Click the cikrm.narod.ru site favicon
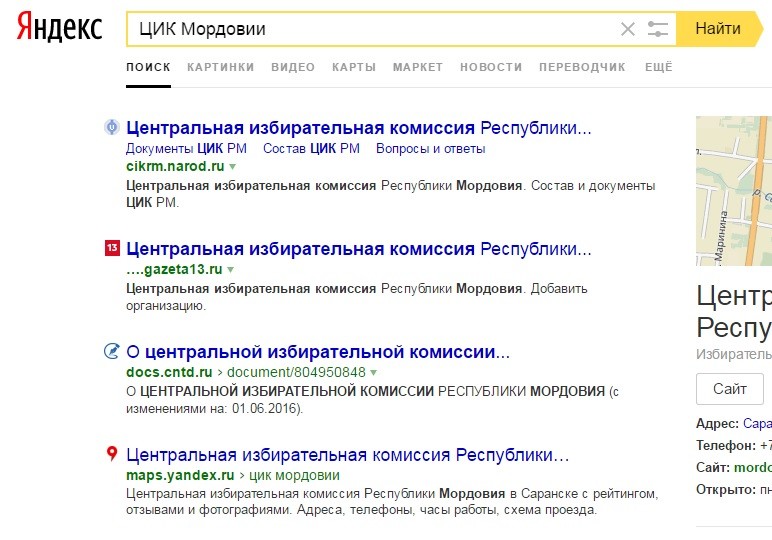 point(112,127)
